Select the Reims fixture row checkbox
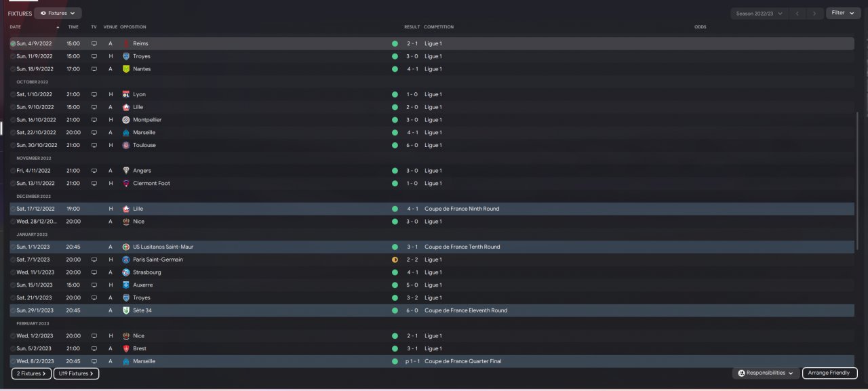 click(x=13, y=43)
